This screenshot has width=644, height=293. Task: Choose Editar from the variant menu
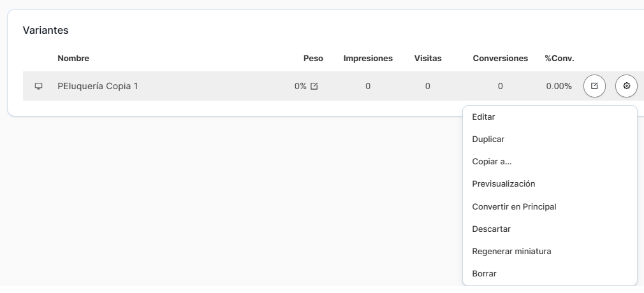click(x=483, y=117)
